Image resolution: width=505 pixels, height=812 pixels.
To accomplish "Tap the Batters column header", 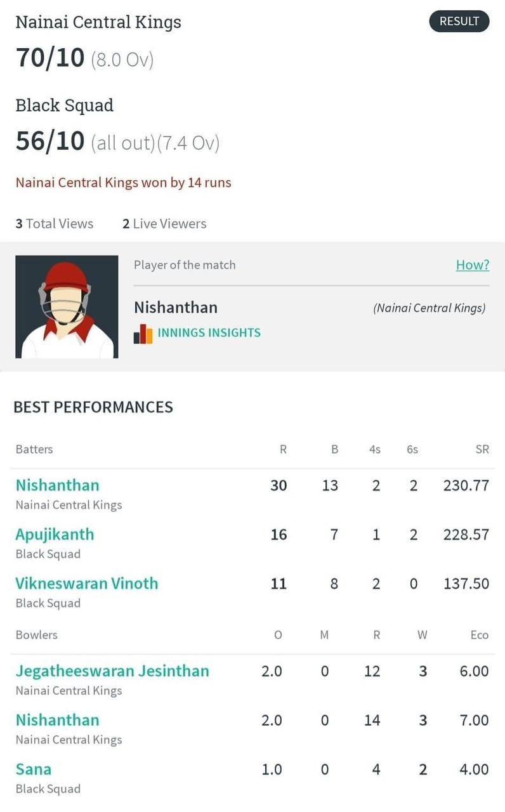I will tap(34, 449).
